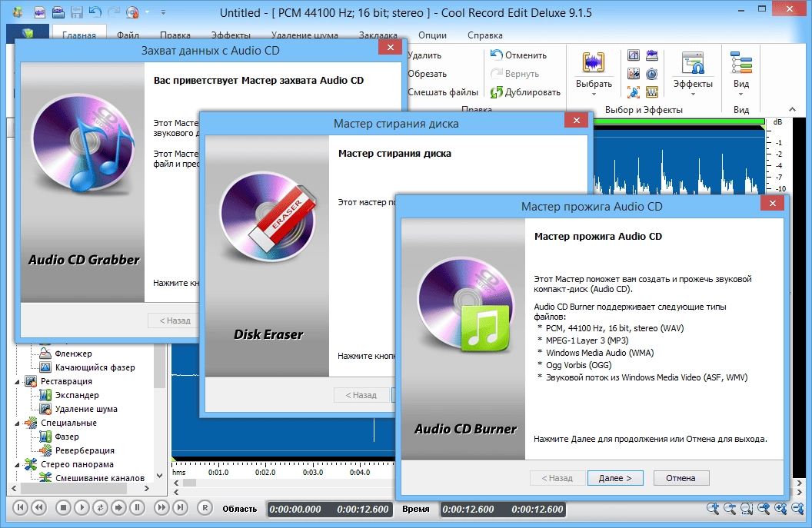Click the Выбрать waveform selection icon
The width and height of the screenshot is (812, 528).
pos(594,62)
